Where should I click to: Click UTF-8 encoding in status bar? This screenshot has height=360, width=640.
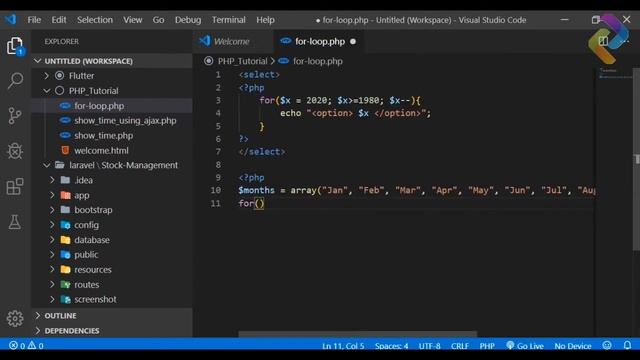[429, 346]
